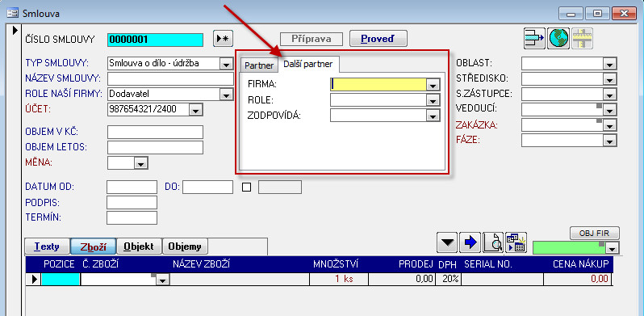This screenshot has width=644, height=316.
Task: Select the Další partner tab
Action: click(x=308, y=64)
